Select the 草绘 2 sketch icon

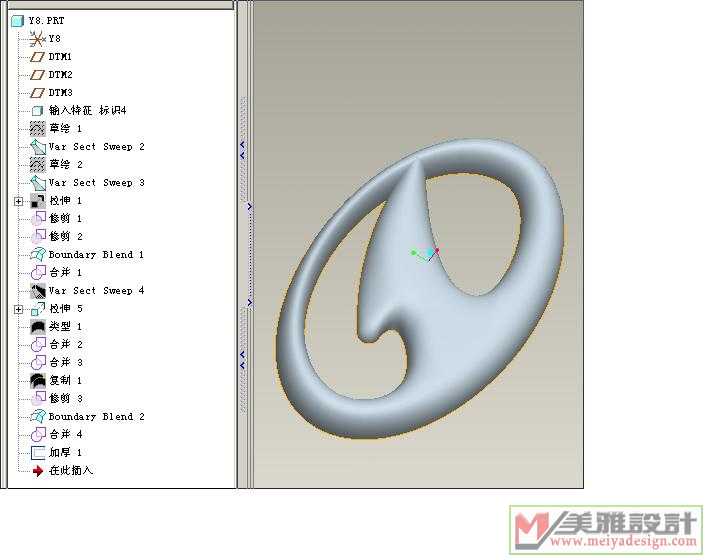(x=37, y=165)
